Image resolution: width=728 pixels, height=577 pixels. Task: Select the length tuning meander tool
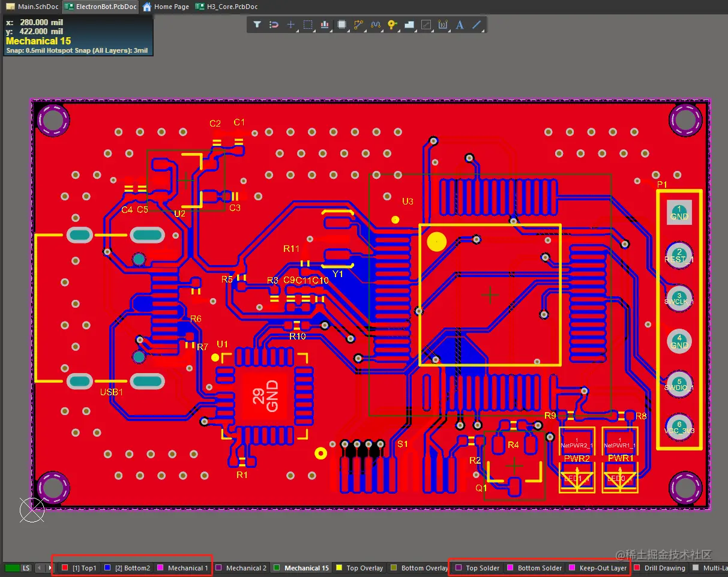(x=376, y=25)
